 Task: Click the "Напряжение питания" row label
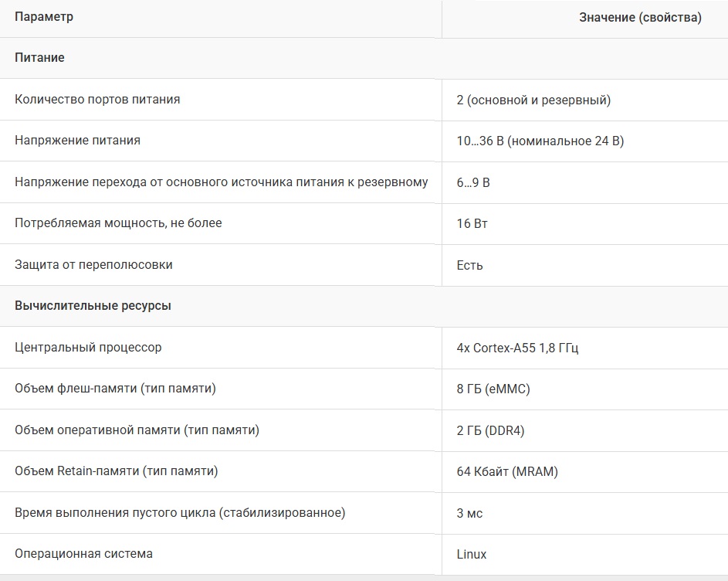pos(77,141)
